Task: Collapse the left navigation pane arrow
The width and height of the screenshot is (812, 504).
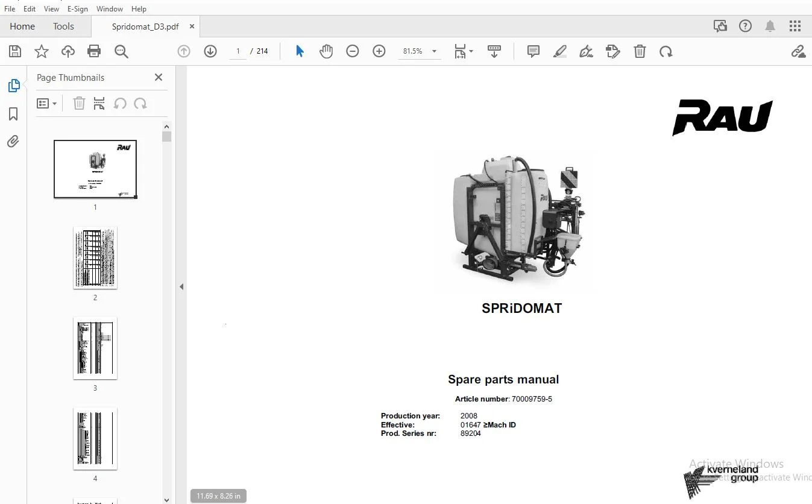Action: [181, 287]
